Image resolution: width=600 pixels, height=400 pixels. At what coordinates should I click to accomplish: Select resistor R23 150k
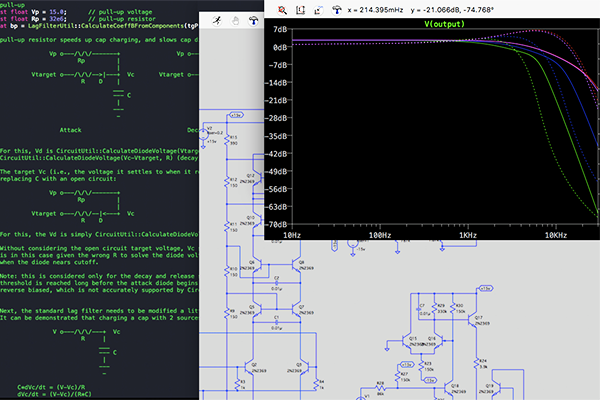click(x=421, y=366)
